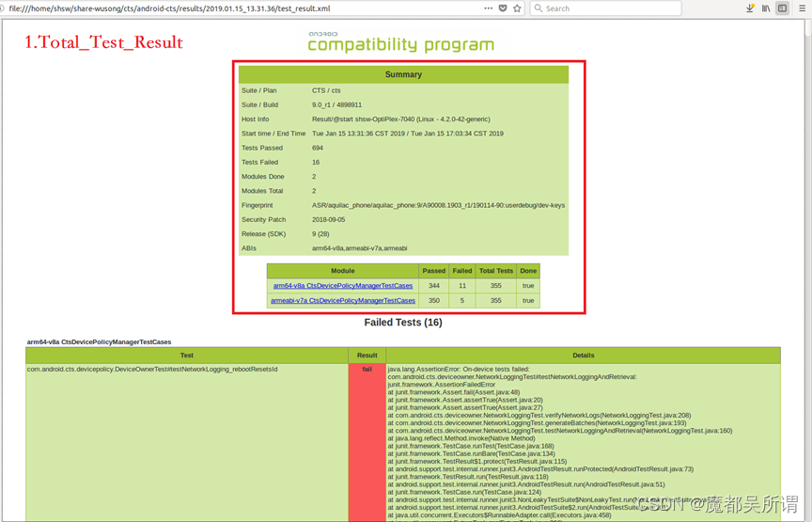812x522 pixels.
Task: Select Release (SDK) value 9 (28)
Action: click(x=320, y=234)
